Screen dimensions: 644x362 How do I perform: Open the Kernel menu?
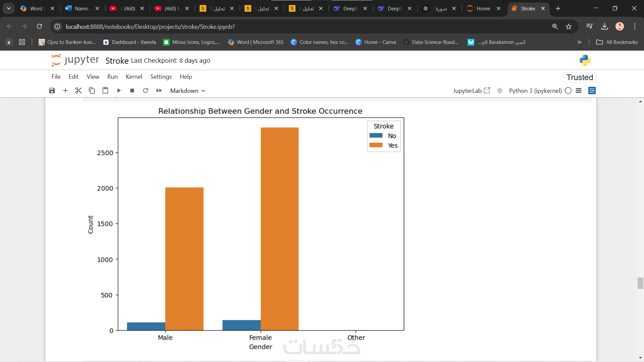134,77
